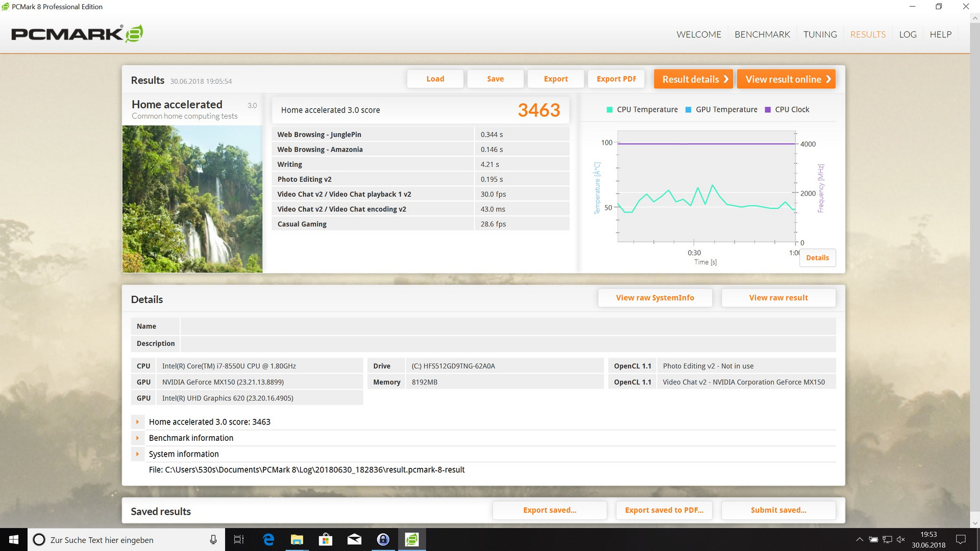Viewport: 980px width, 551px height.
Task: Expand Home accelerated 3.0 score section
Action: pos(137,422)
